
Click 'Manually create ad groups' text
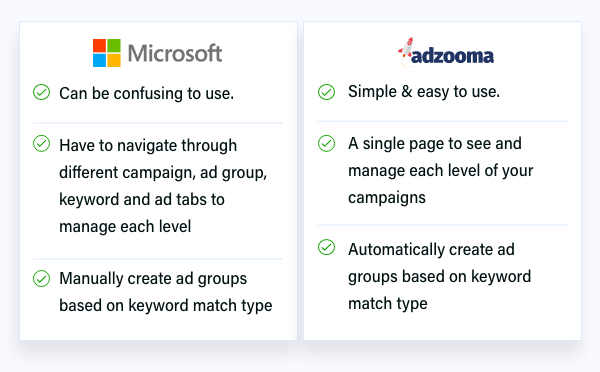[153, 279]
